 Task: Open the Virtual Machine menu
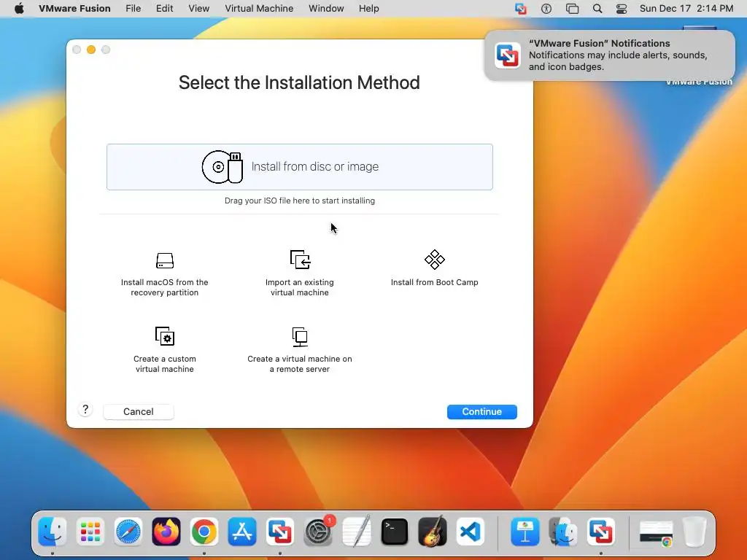pos(259,9)
